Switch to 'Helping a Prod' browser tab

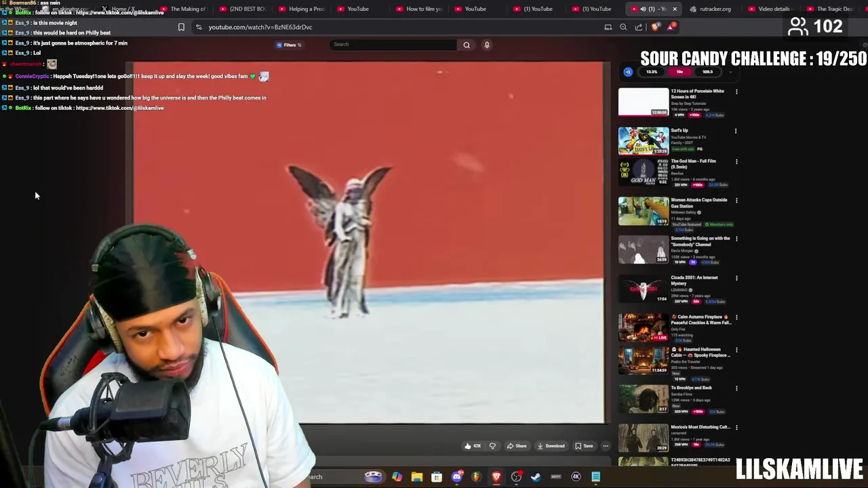point(302,9)
